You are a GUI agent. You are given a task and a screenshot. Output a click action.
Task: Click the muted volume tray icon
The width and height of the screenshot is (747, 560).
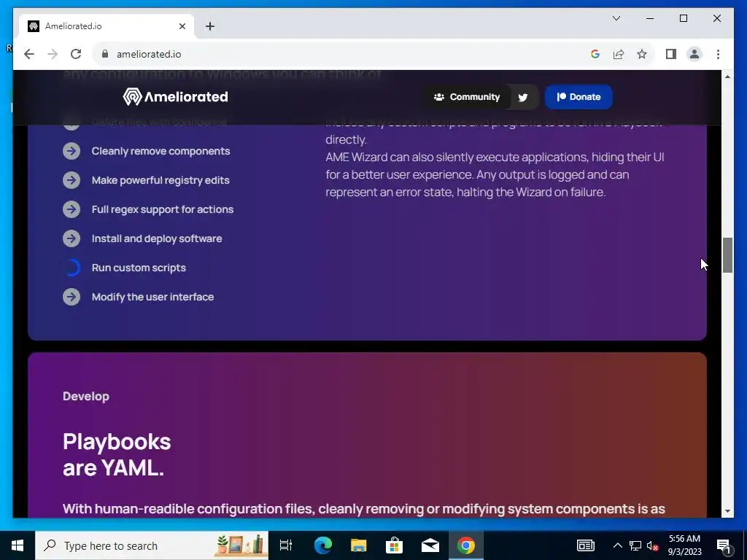[652, 545]
